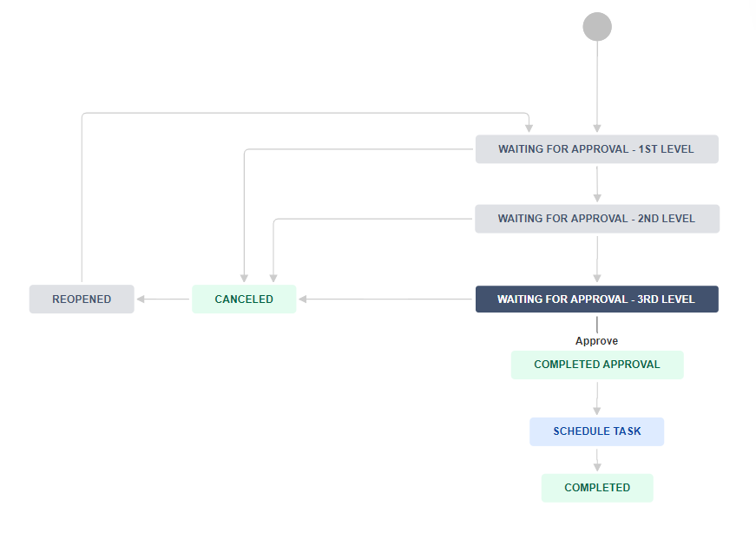Click the gray start circle node
The height and width of the screenshot is (546, 756).
(597, 27)
